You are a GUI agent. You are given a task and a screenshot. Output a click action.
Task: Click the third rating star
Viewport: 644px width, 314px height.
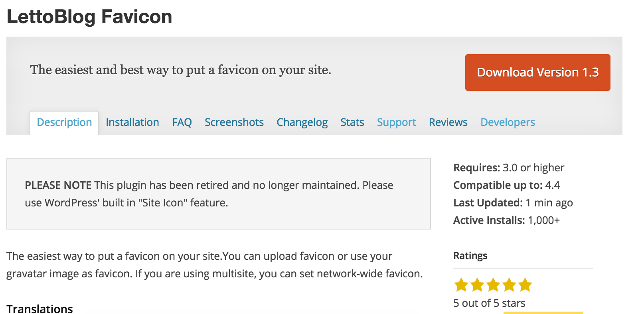tap(493, 285)
